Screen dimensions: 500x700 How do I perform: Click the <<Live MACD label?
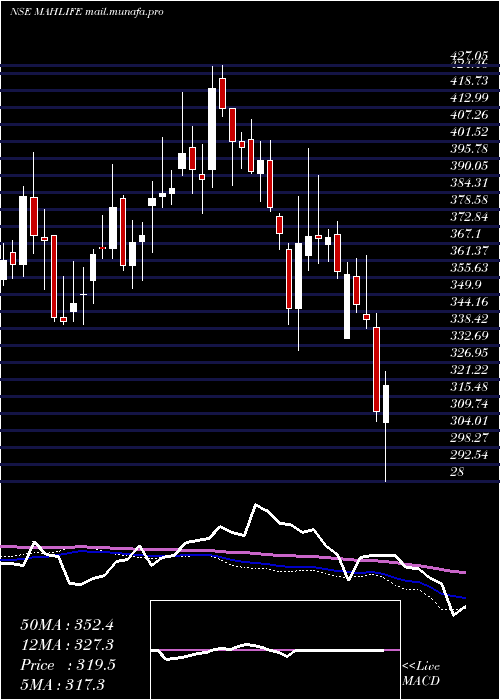click(x=421, y=673)
